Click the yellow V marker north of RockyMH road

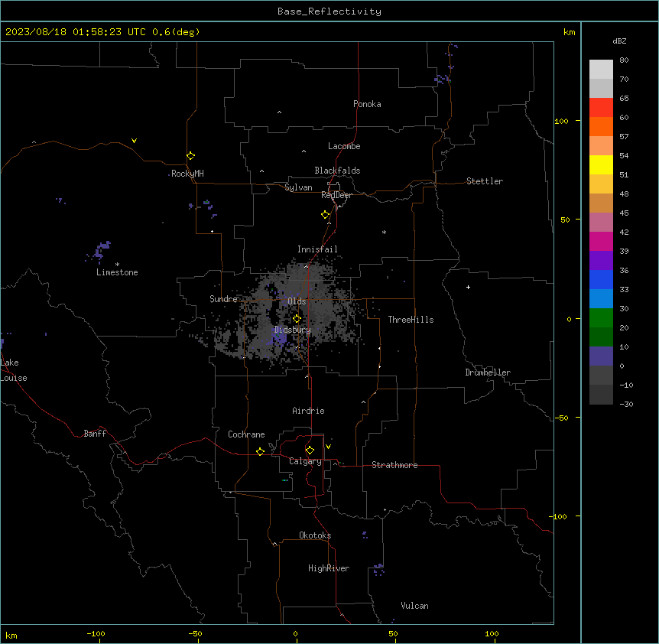[134, 141]
